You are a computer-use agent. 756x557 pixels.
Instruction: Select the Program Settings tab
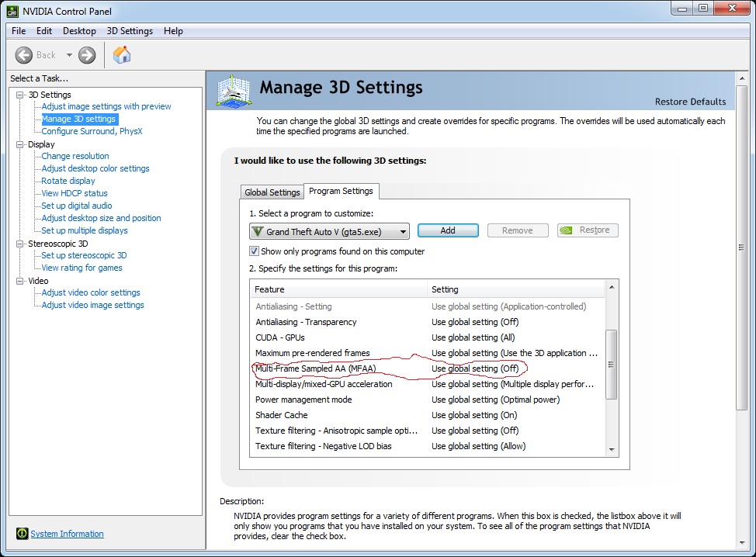pyautogui.click(x=341, y=191)
